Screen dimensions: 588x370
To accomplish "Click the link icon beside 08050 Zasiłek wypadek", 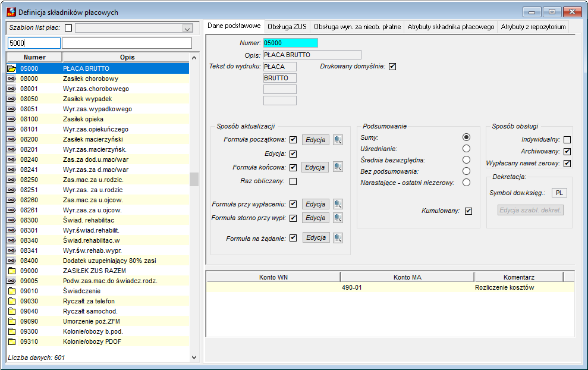I will click(12, 99).
